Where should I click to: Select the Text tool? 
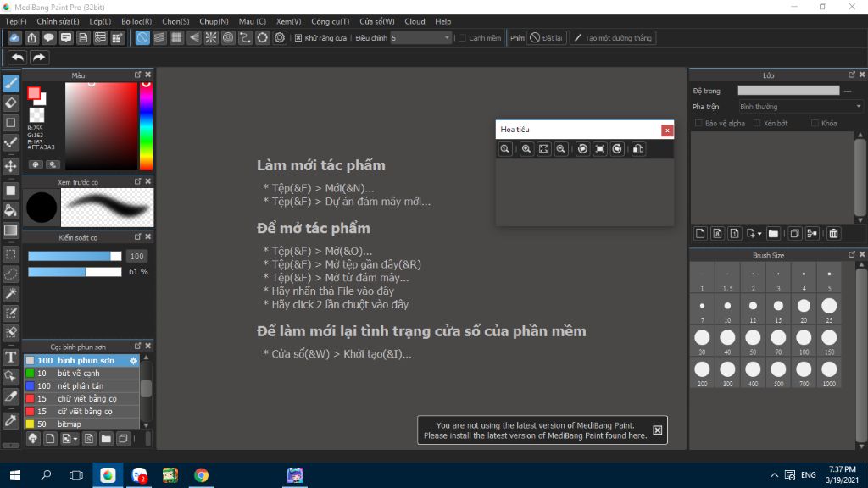(10, 357)
